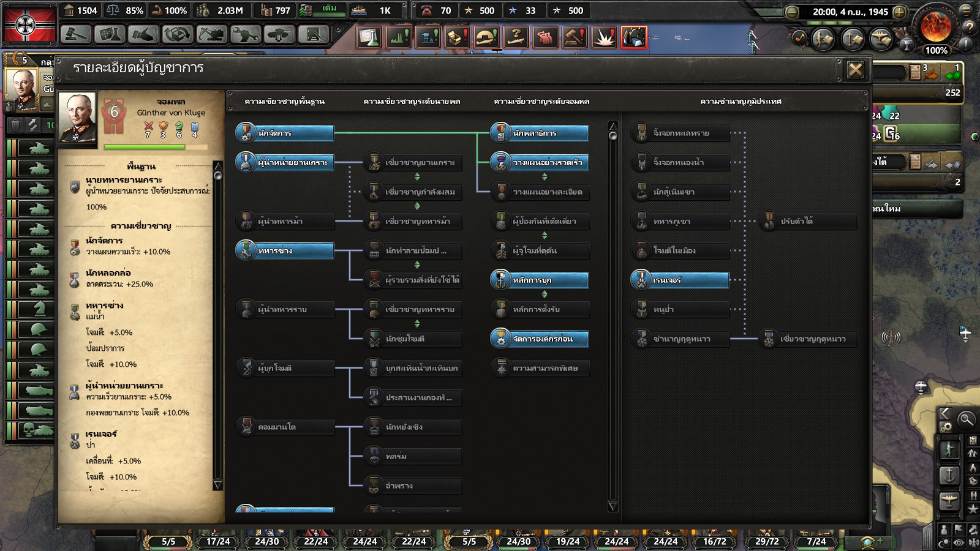This screenshot has height=551, width=980.
Task: Select the naval anchor map mode
Action: (x=949, y=474)
